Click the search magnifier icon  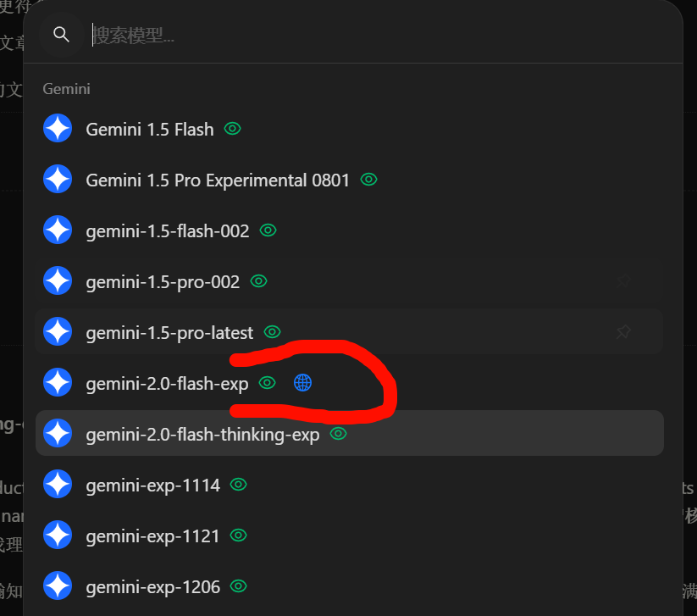61,34
